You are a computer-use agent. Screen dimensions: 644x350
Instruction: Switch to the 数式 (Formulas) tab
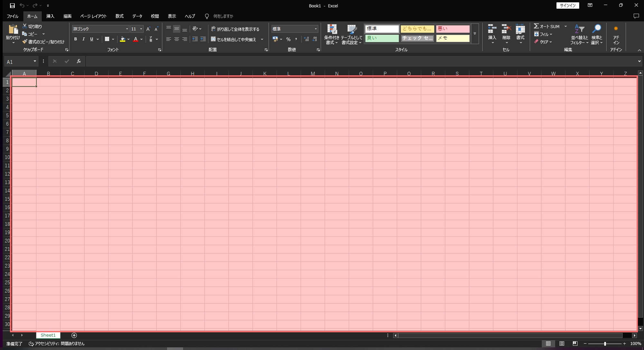tap(119, 16)
